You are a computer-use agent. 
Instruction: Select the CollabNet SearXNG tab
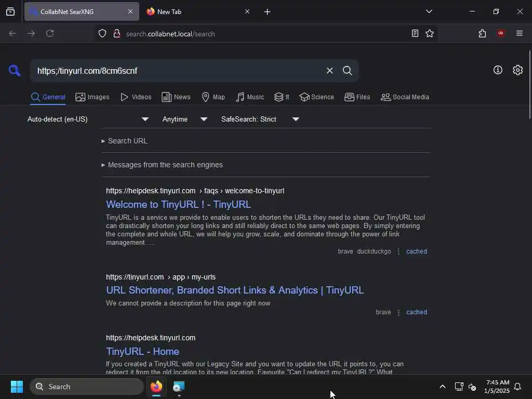tap(82, 11)
